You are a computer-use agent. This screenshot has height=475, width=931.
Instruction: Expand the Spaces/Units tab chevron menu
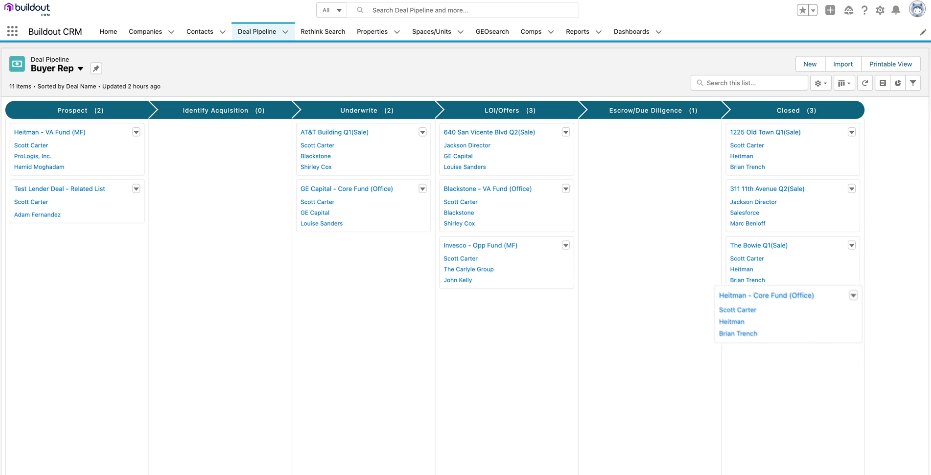click(460, 32)
